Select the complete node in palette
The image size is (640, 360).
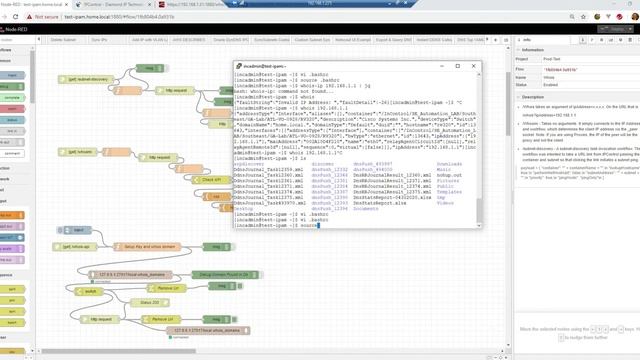pos(12,98)
